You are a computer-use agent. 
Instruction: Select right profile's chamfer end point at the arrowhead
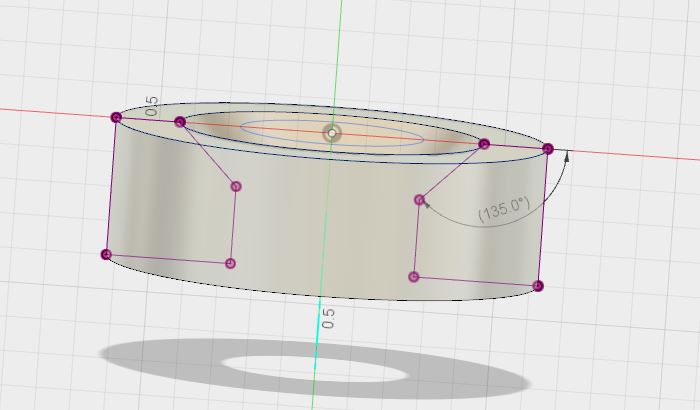(419, 200)
